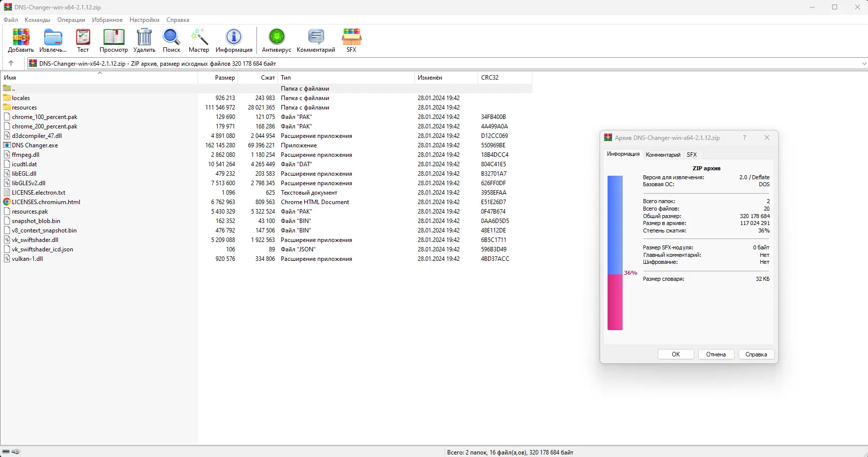Click the Справка button in dialog
Screen dimensions: 868x457
tap(756, 354)
